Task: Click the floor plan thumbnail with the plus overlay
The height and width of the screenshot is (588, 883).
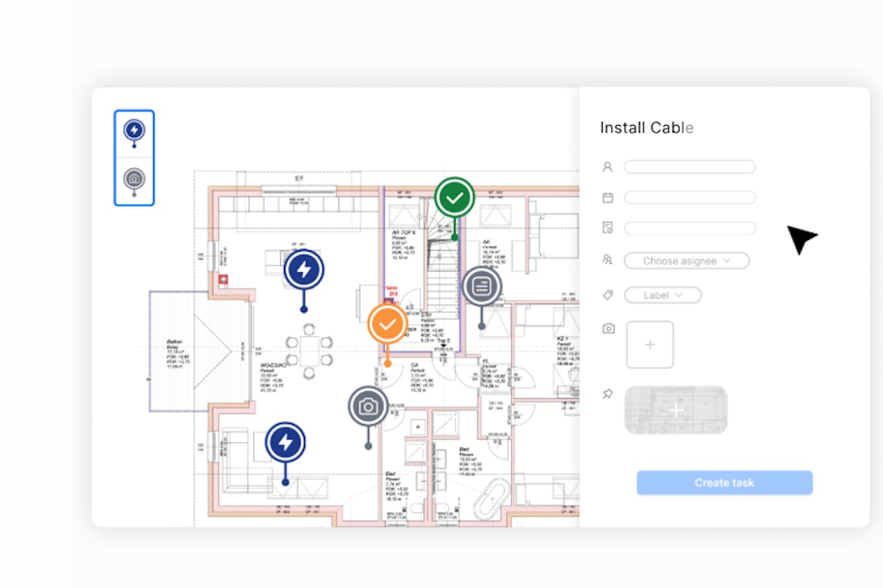Action: coord(676,410)
